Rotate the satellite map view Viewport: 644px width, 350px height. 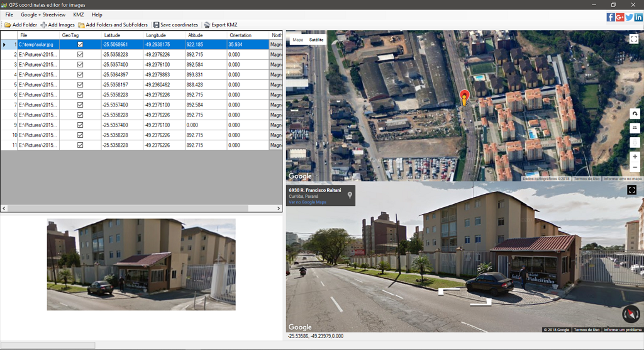point(635,113)
